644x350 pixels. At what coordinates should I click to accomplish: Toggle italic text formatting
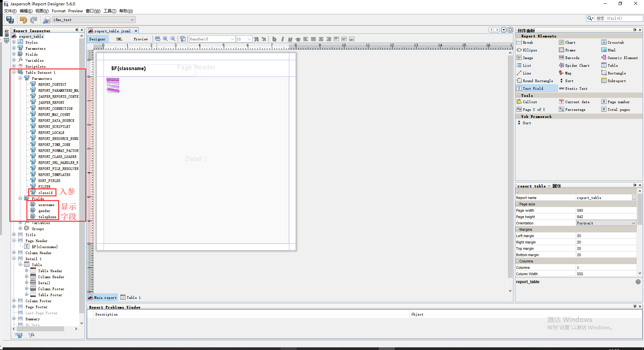282,39
